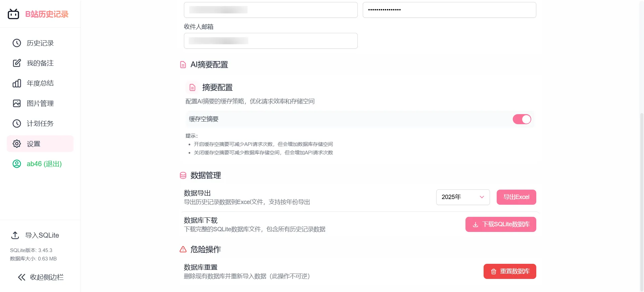The height and width of the screenshot is (292, 644).
Task: Export history with 导出Excel button
Action: (x=516, y=197)
